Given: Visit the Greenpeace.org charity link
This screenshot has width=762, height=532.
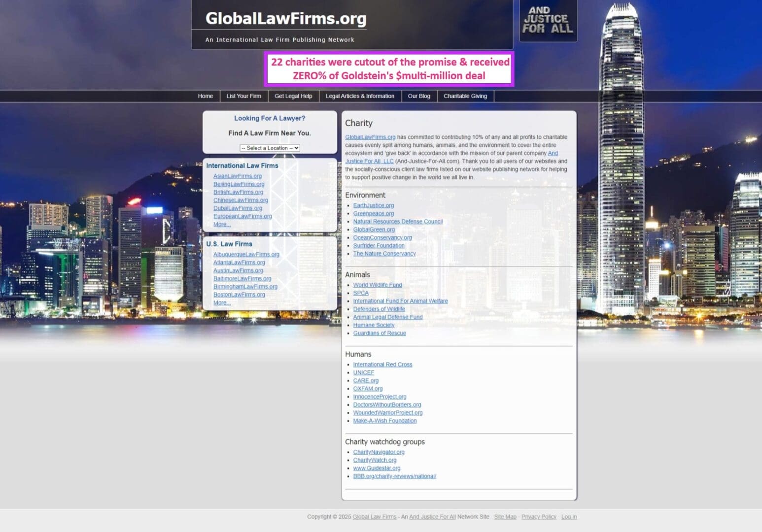Looking at the screenshot, I should (x=373, y=213).
